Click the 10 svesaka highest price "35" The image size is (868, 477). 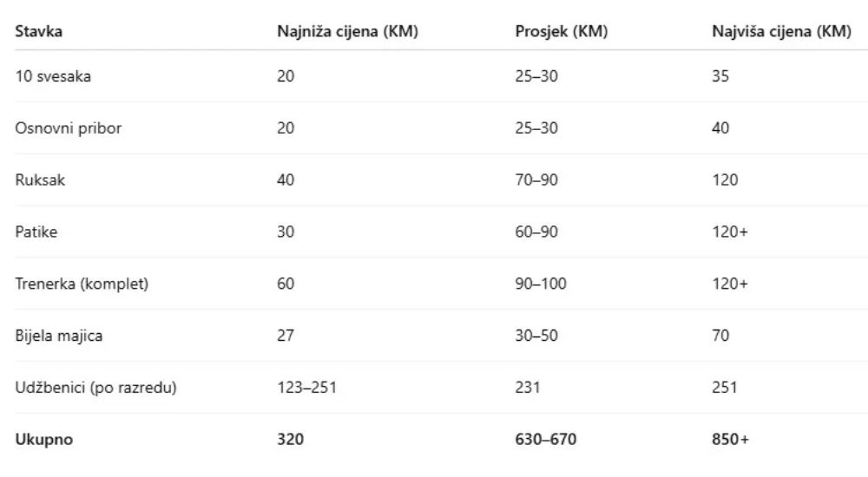tap(720, 76)
